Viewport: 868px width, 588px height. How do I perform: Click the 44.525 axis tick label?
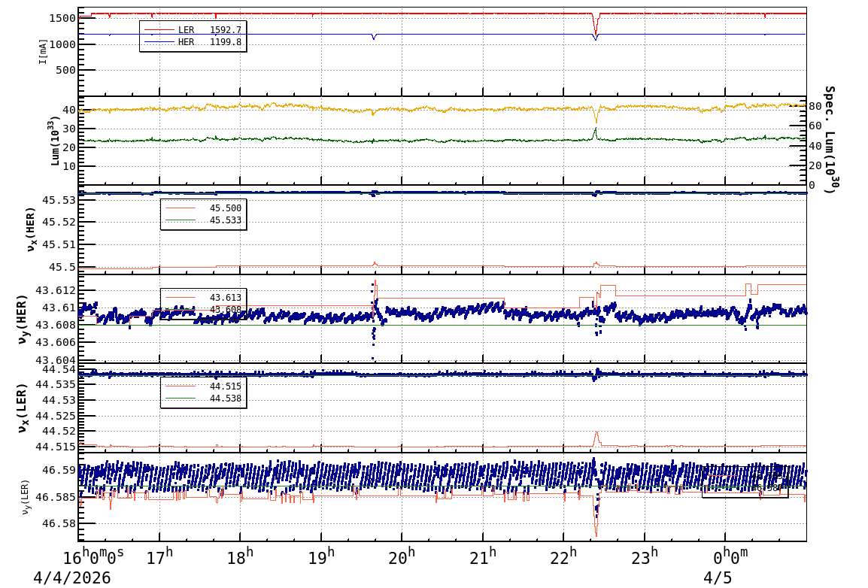pos(56,415)
